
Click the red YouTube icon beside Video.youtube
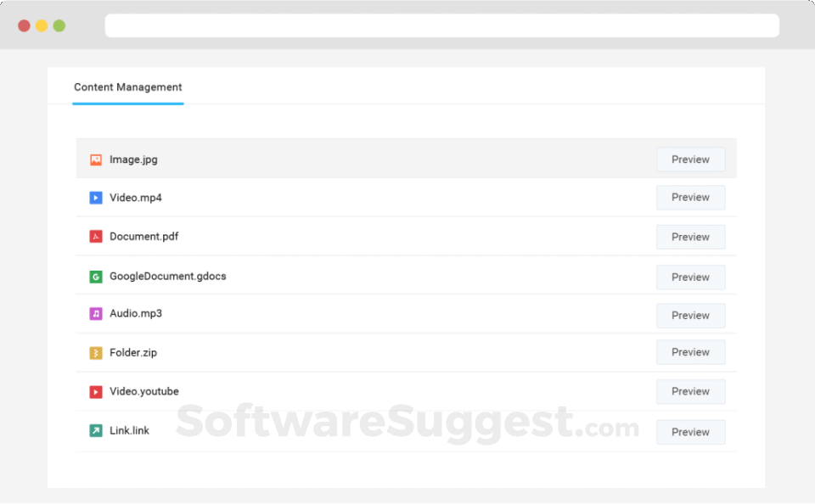(x=96, y=392)
